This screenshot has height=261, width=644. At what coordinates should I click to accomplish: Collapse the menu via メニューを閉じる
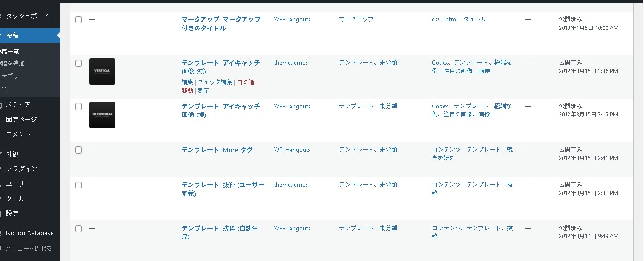[29, 248]
